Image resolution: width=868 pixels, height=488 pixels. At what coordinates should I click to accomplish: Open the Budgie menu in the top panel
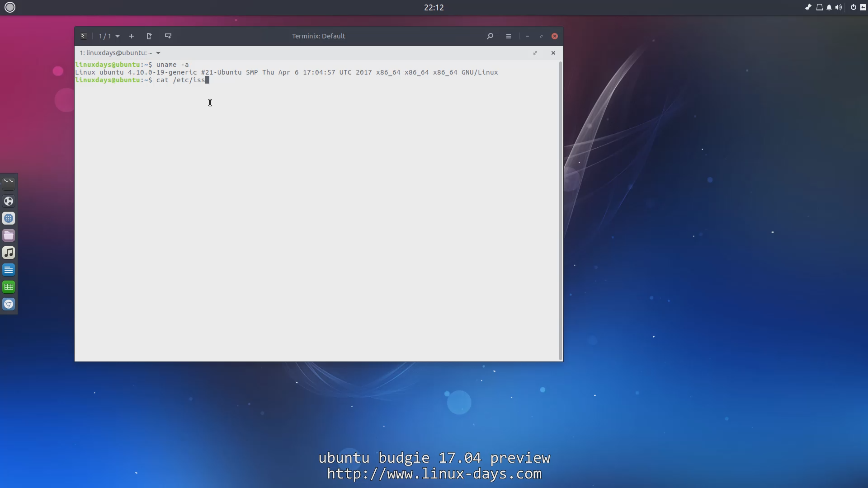pyautogui.click(x=10, y=7)
